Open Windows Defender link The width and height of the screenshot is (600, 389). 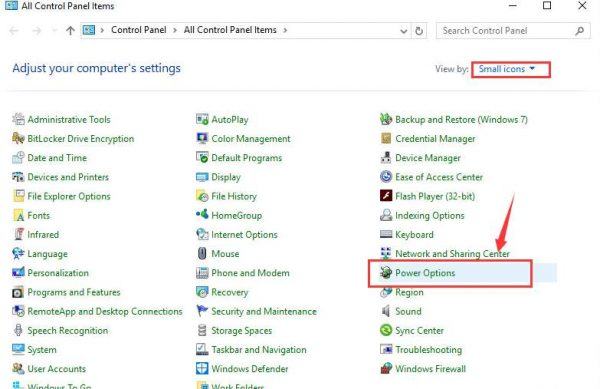tap(249, 369)
